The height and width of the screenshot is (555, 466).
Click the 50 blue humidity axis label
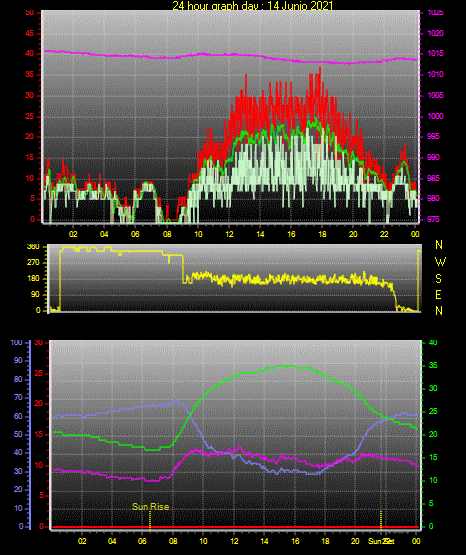click(x=18, y=434)
